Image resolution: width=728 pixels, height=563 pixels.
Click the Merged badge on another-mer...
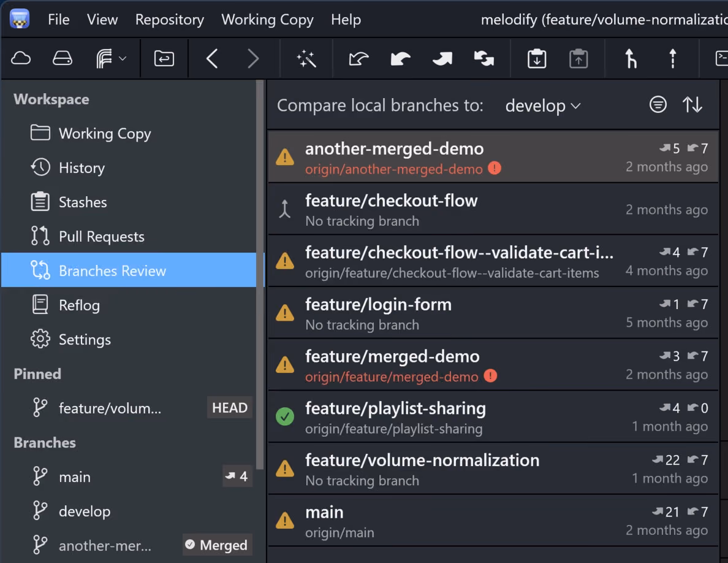(217, 545)
